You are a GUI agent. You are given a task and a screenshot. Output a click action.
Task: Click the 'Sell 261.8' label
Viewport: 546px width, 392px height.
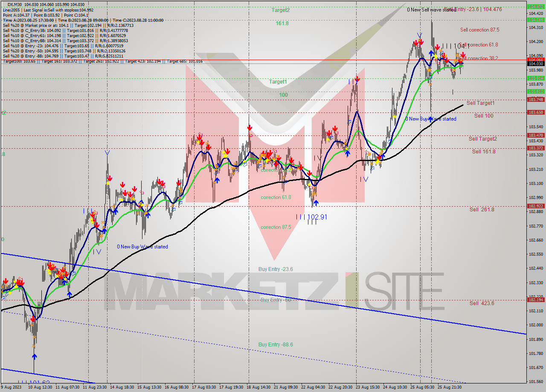click(482, 210)
